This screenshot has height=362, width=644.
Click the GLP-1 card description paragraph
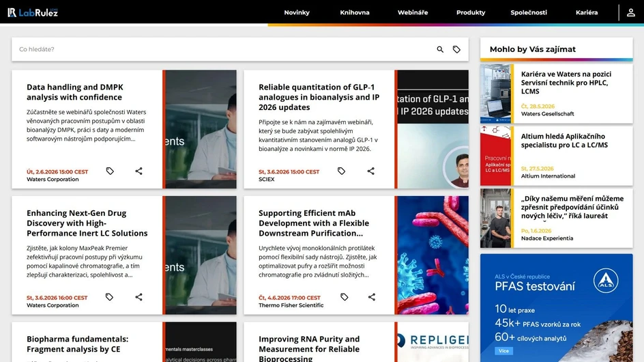coord(319,135)
